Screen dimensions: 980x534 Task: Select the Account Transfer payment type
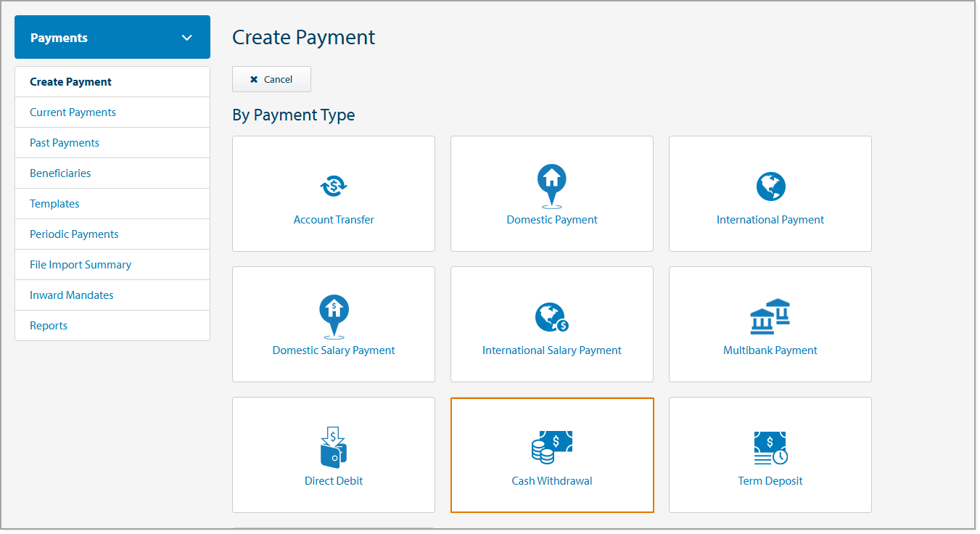click(x=333, y=194)
